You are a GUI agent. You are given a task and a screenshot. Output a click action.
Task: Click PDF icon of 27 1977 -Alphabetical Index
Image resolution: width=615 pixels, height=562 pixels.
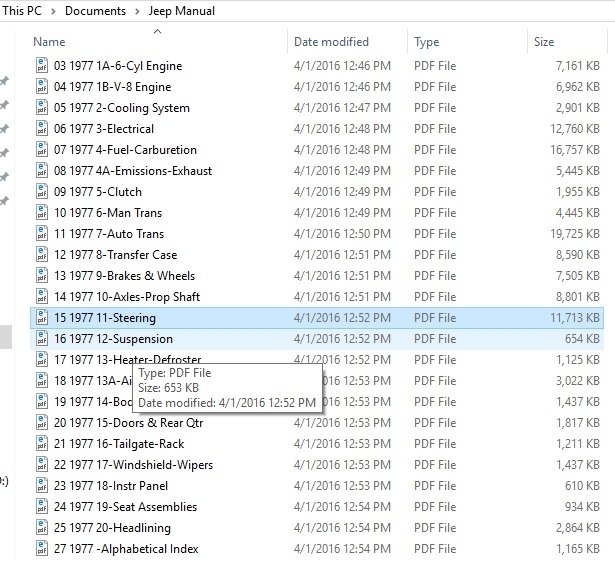(42, 548)
